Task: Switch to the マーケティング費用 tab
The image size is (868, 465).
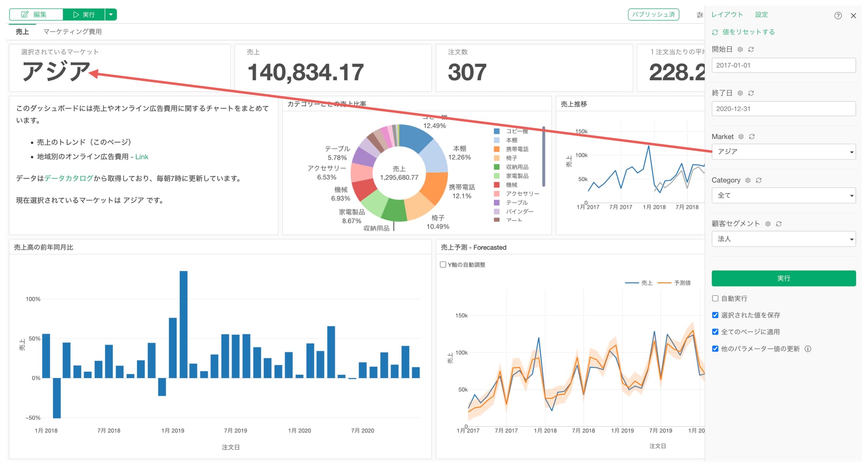Action: pyautogui.click(x=72, y=32)
